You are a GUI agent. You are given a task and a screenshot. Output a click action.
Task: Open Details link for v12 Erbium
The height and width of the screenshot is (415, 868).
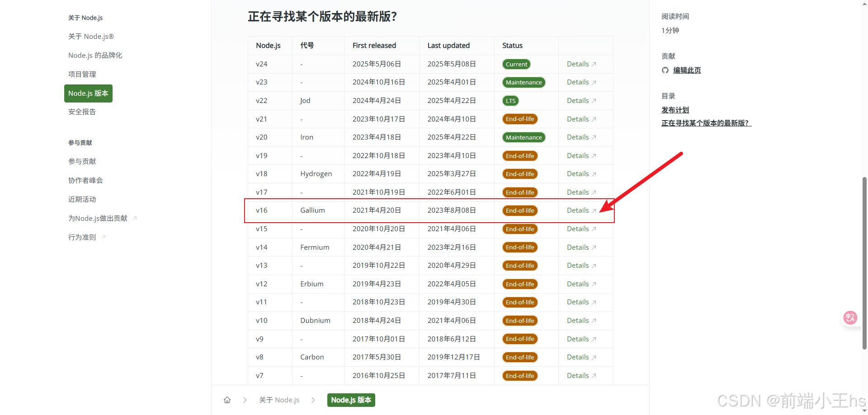tap(581, 284)
